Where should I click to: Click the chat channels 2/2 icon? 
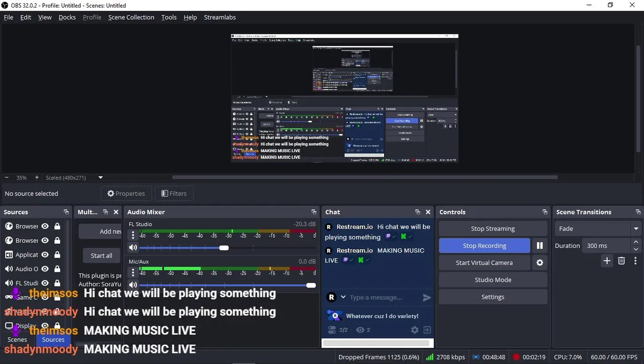pos(332,330)
